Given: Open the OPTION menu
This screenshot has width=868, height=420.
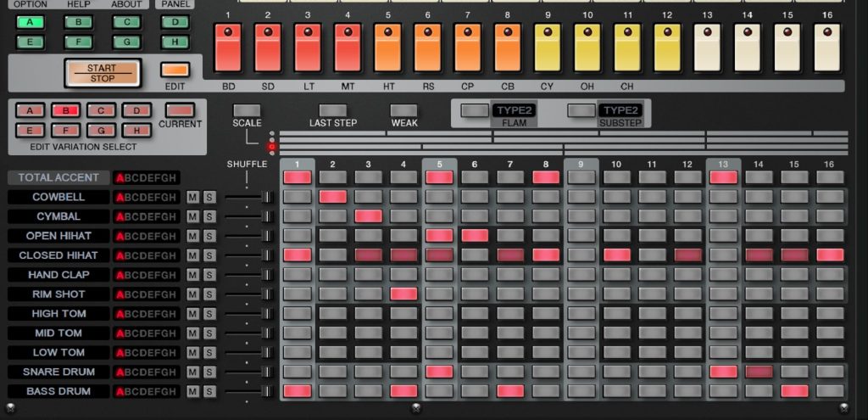Looking at the screenshot, I should pyautogui.click(x=31, y=4).
